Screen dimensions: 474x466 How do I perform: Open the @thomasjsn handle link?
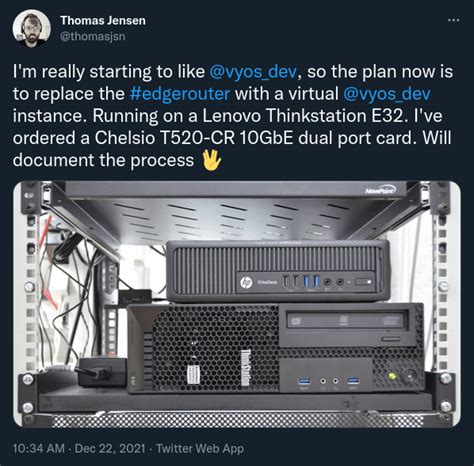pos(93,36)
